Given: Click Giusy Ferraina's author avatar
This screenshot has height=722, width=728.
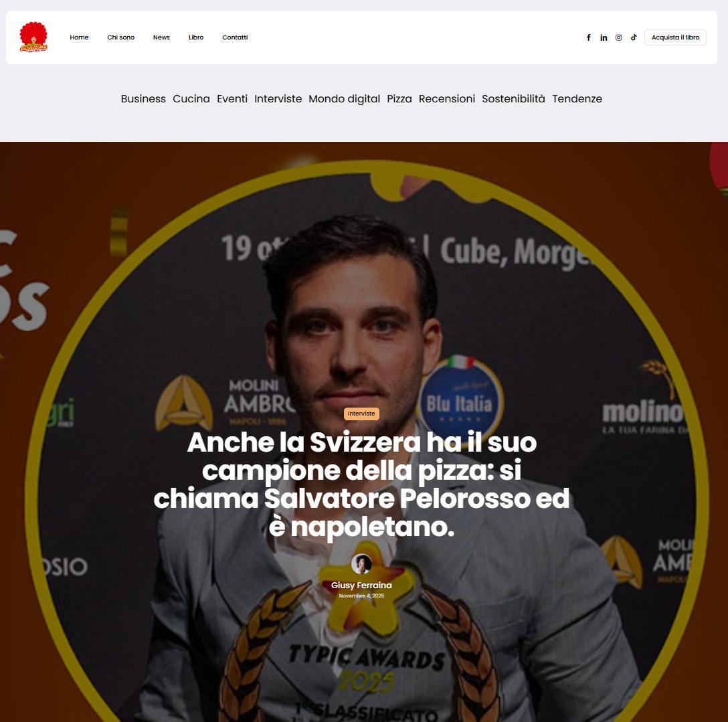Looking at the screenshot, I should point(361,564).
